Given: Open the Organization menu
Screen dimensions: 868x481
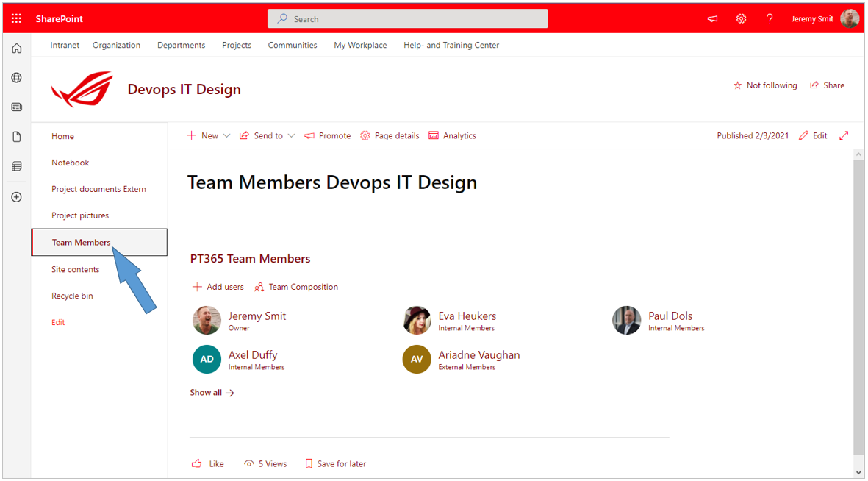Looking at the screenshot, I should 116,46.
